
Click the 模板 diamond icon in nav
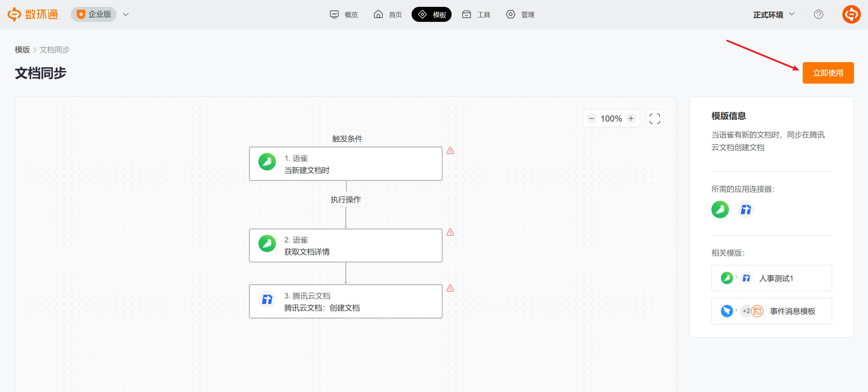click(423, 14)
